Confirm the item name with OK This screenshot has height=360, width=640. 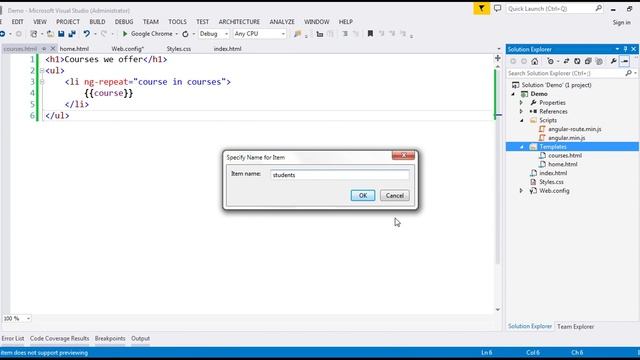pyautogui.click(x=362, y=196)
